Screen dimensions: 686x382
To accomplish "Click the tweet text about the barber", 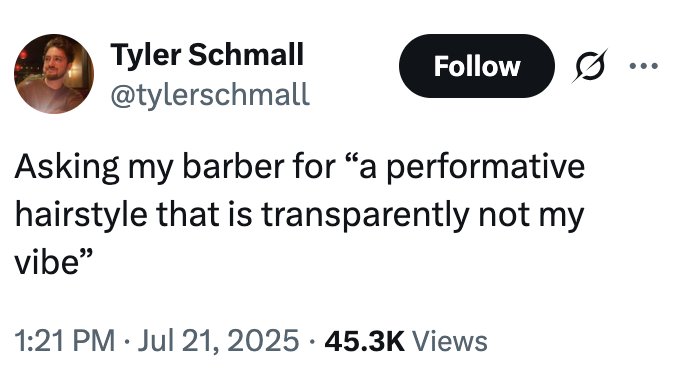I will (300, 214).
